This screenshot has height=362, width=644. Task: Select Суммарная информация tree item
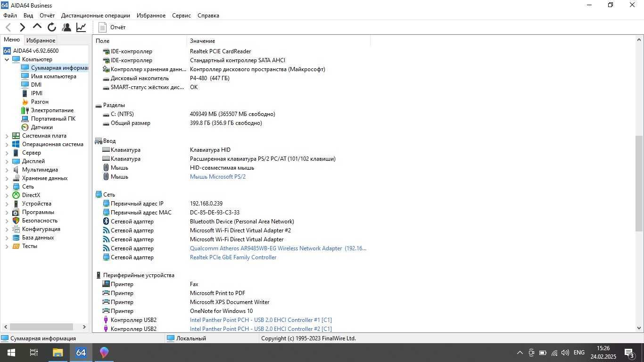59,68
